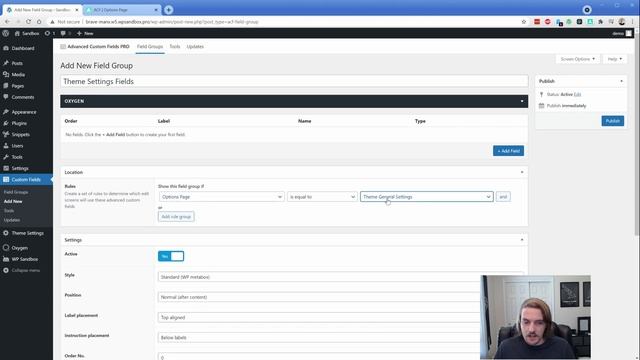
Task: Click the Add rule group button
Action: point(176,217)
